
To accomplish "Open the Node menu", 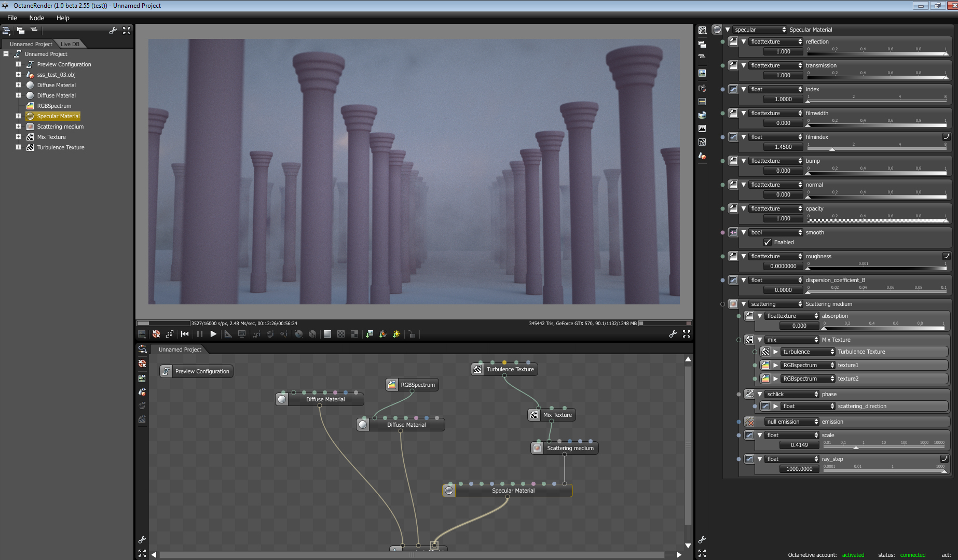I will pyautogui.click(x=36, y=18).
